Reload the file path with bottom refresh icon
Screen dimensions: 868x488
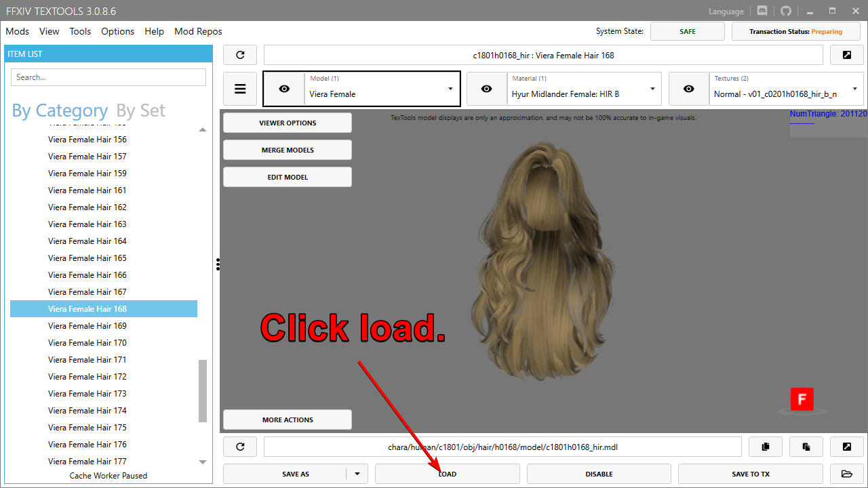click(x=240, y=447)
